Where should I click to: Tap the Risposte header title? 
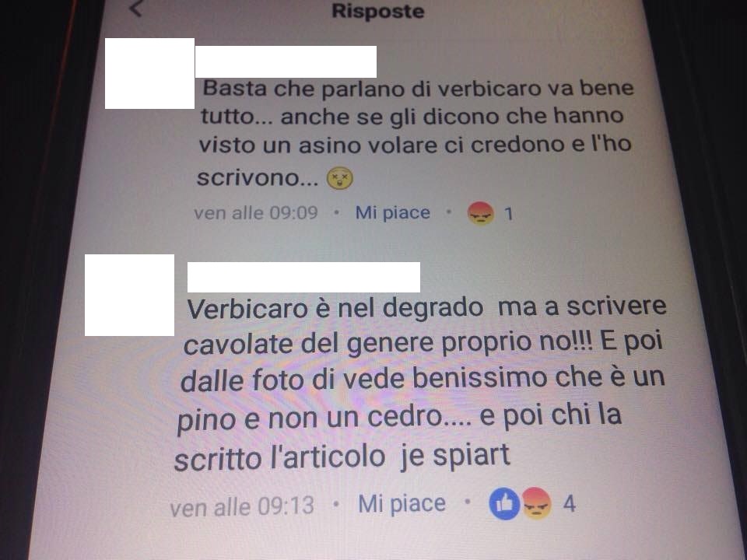click(x=378, y=11)
